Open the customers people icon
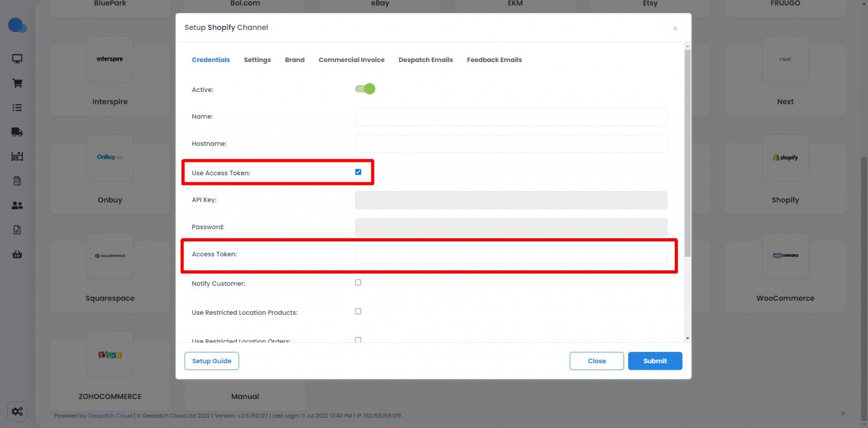Viewport: 868px width, 428px height. [17, 205]
